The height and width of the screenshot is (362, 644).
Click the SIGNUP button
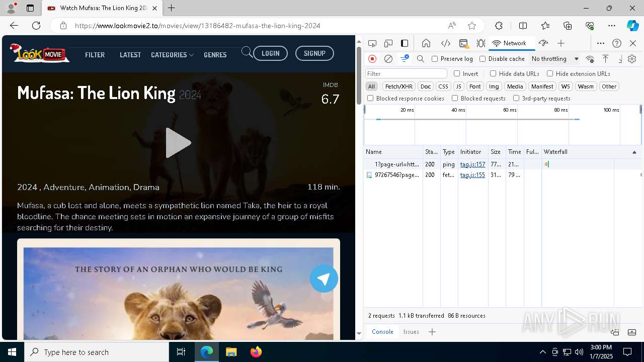click(314, 53)
